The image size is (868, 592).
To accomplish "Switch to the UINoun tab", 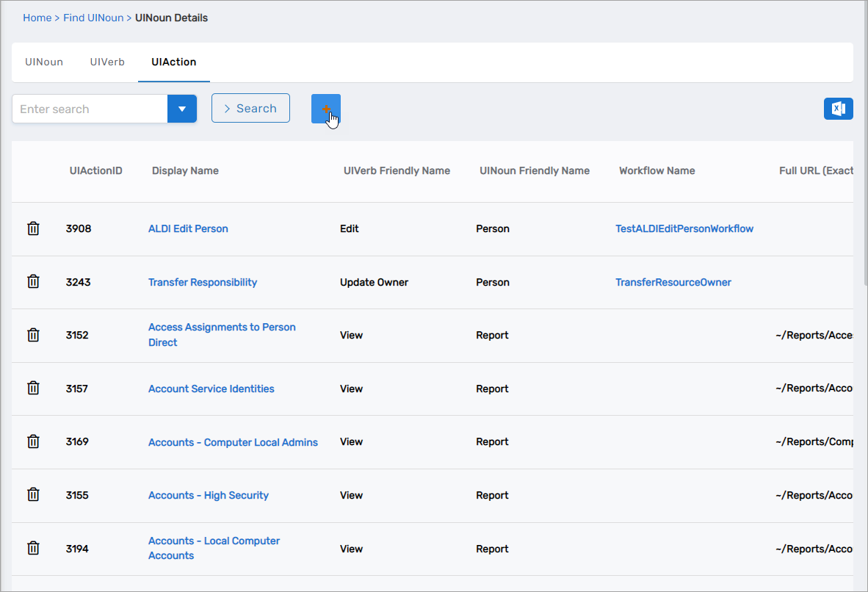I will [44, 62].
